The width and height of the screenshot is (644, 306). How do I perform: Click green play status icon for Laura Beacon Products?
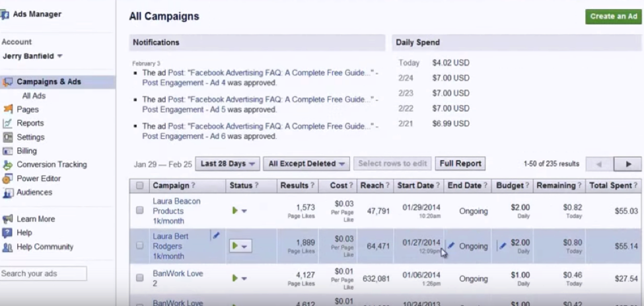click(x=235, y=211)
